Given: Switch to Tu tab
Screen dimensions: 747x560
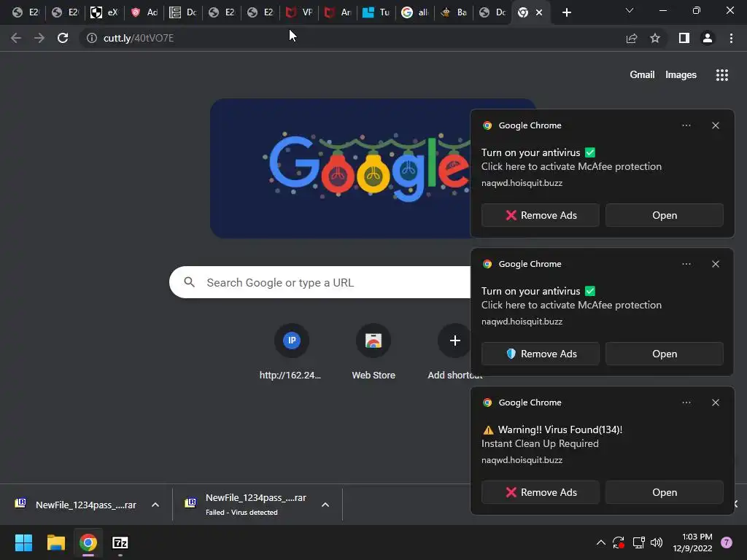Looking at the screenshot, I should 376,12.
